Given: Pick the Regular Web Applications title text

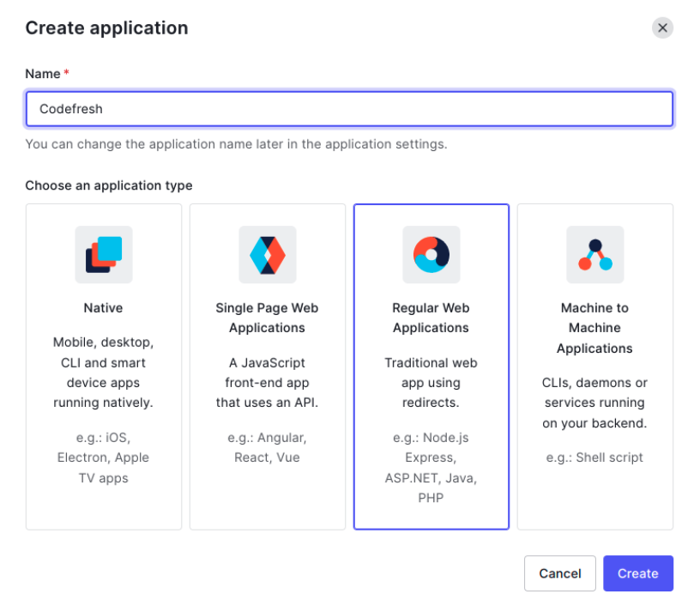Looking at the screenshot, I should point(431,318).
